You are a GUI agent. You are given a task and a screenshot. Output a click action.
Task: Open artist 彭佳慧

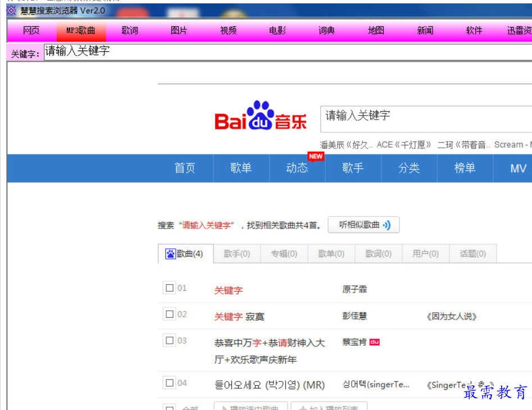[x=354, y=316]
